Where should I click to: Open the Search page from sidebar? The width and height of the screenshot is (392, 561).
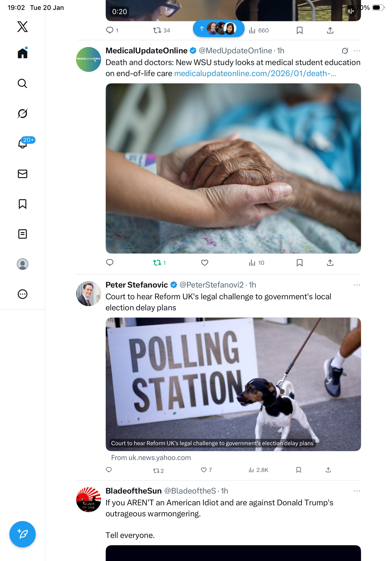[23, 83]
